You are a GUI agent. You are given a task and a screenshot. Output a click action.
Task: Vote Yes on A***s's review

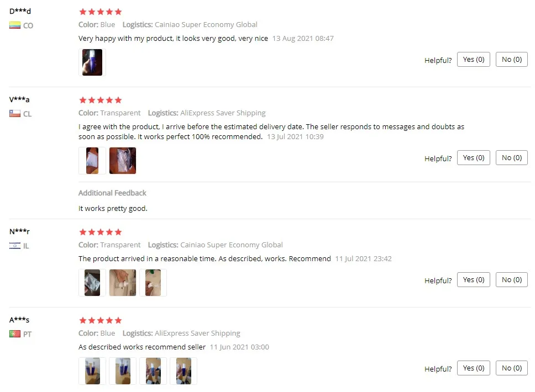point(473,368)
